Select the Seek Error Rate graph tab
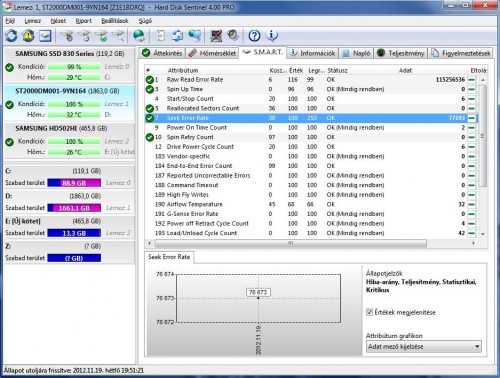Viewport: 500px width, 378px height. (169, 257)
